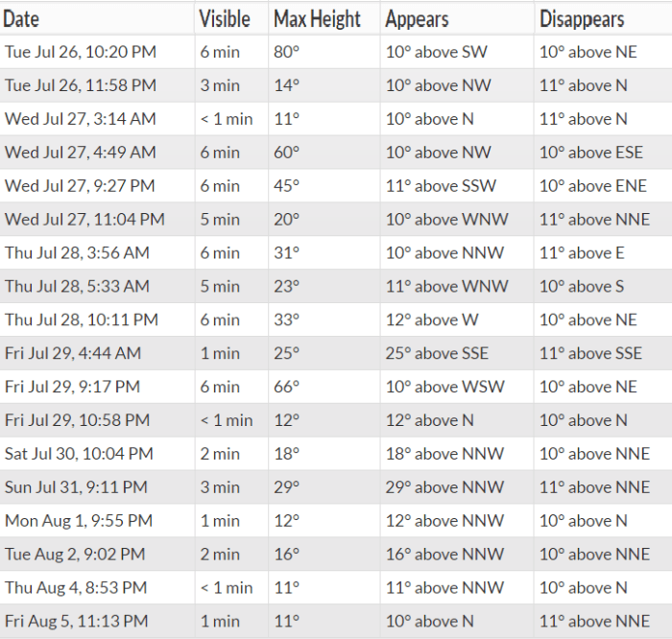Click the Disappears column header

[x=582, y=19]
